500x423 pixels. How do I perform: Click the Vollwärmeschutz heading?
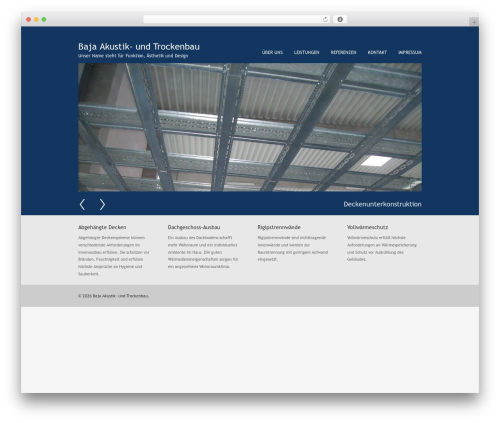point(367,227)
